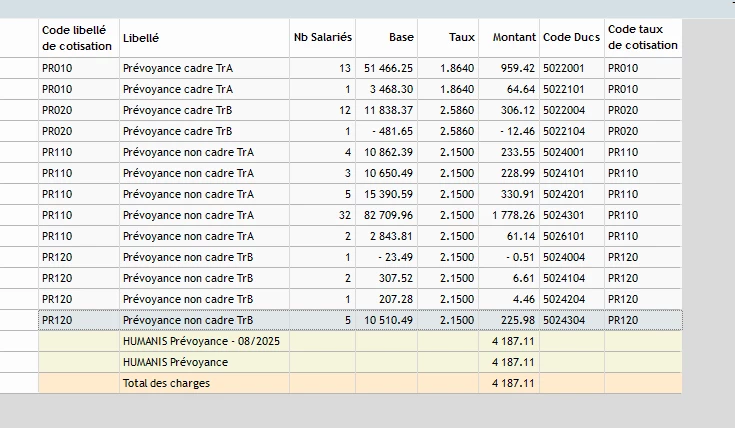735x428 pixels.
Task: Click Ducs code 5024201
Action: click(x=563, y=195)
